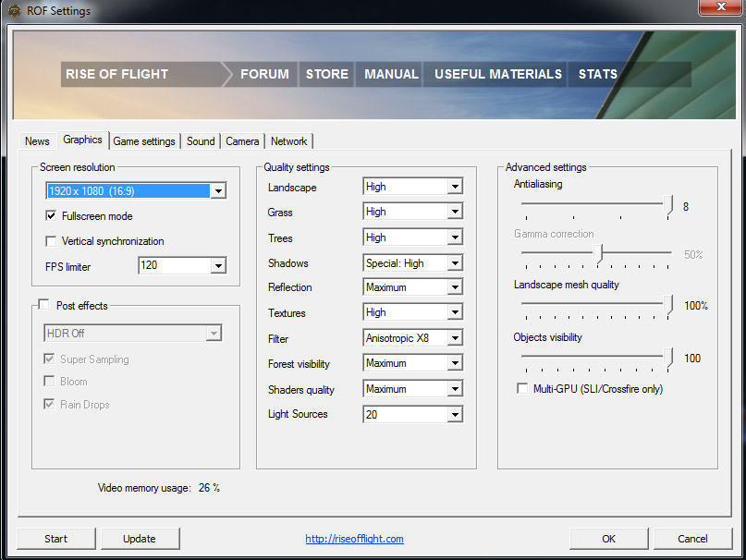
Task: Click the Landscape mesh quality slider handle
Action: coord(668,305)
